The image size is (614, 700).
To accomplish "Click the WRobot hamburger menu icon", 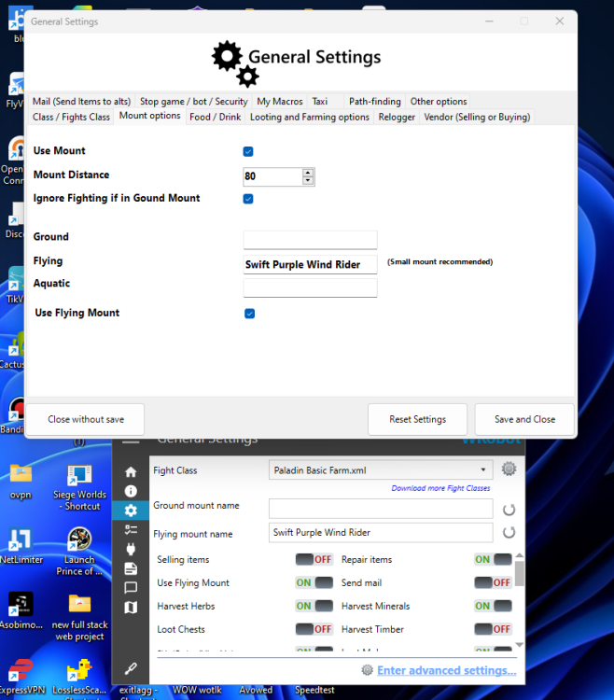I will (x=131, y=441).
